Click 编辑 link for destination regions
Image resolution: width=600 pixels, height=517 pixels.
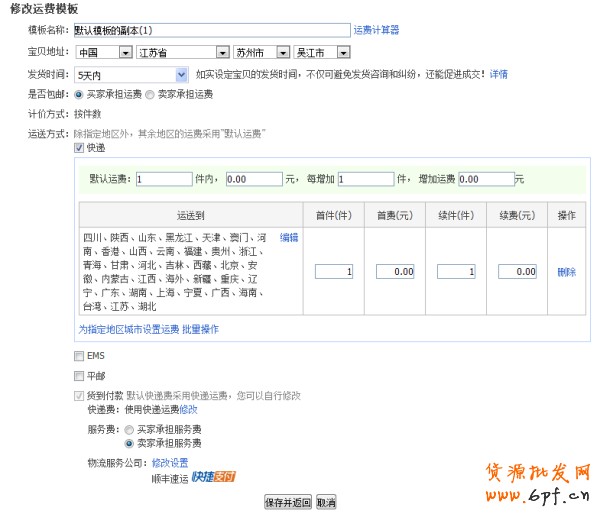[x=289, y=237]
